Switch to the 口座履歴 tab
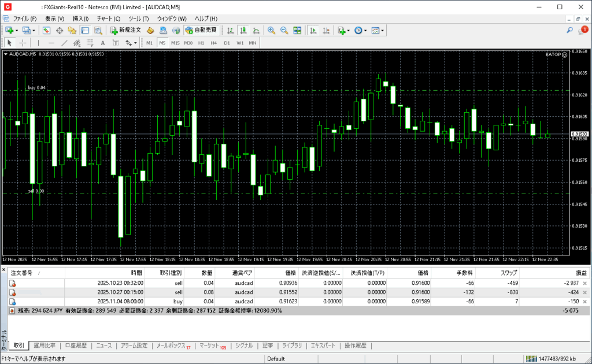Viewport: 592px width, 364px height. [76, 346]
